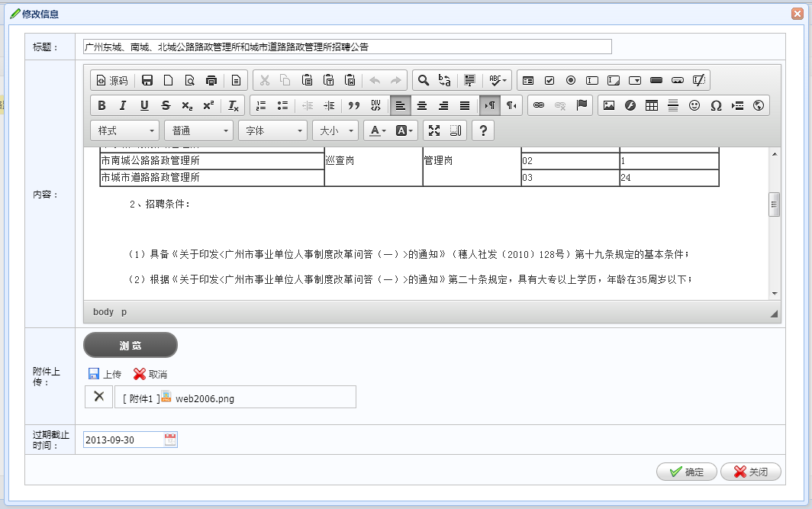Open the 样式 styles dropdown
Viewport: 812px width, 509px height.
[125, 131]
